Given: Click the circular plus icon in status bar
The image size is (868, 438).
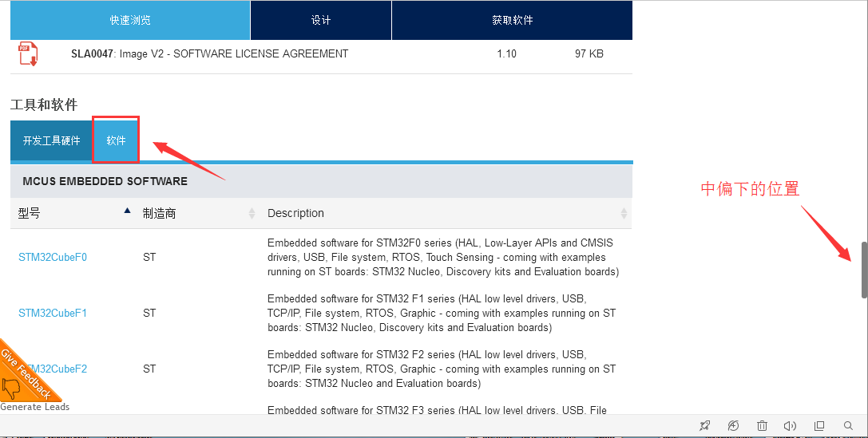Looking at the screenshot, I should (x=733, y=426).
